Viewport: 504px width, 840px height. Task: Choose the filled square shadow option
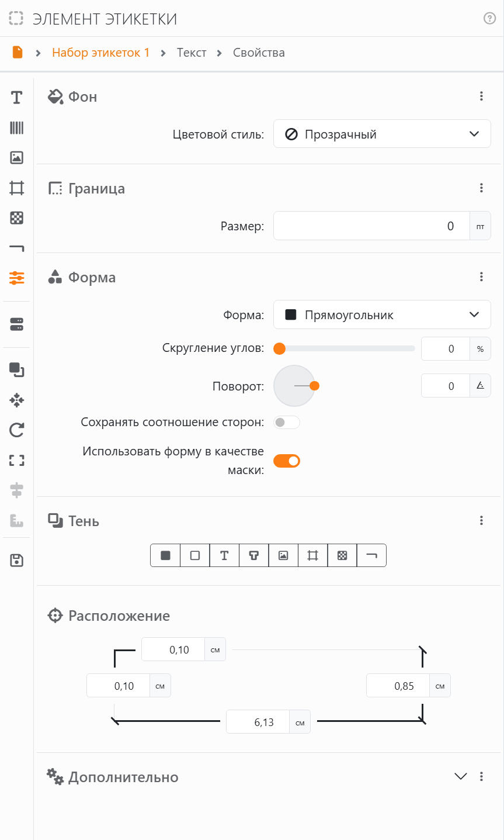pyautogui.click(x=166, y=555)
